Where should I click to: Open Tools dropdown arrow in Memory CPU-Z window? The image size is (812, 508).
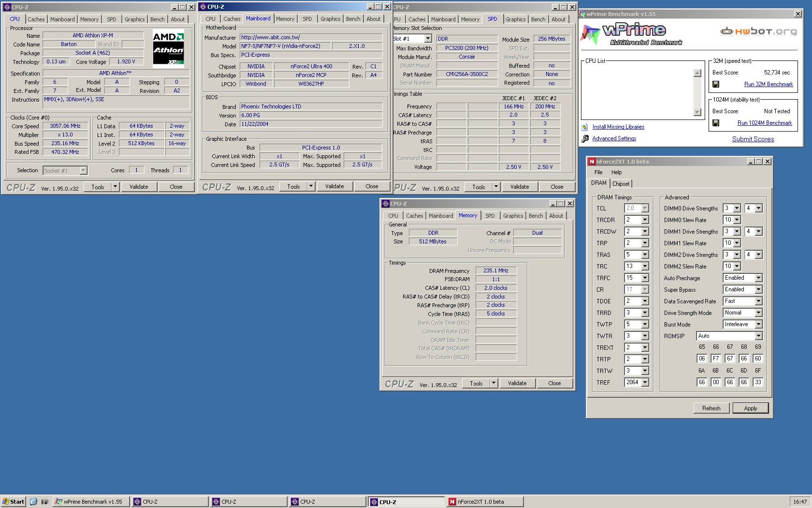493,383
